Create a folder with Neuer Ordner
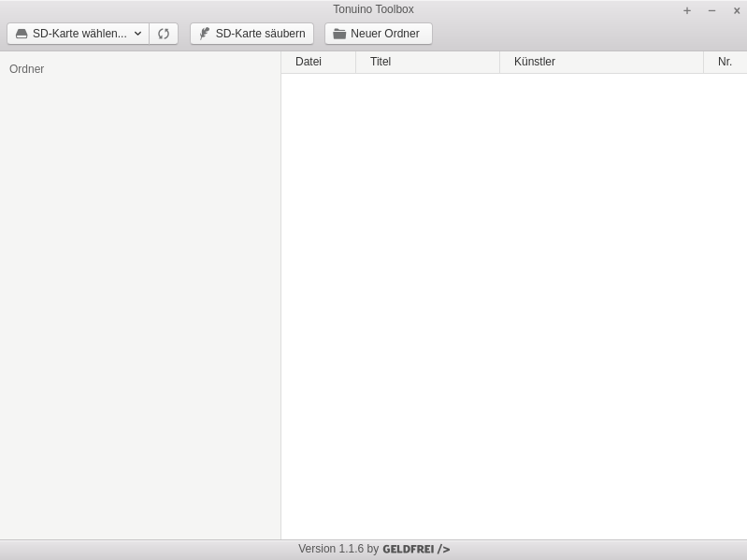The height and width of the screenshot is (560, 747). 379,34
